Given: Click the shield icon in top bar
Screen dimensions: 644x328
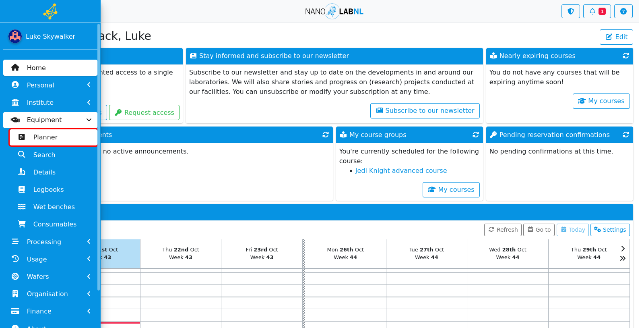Looking at the screenshot, I should [x=570, y=11].
